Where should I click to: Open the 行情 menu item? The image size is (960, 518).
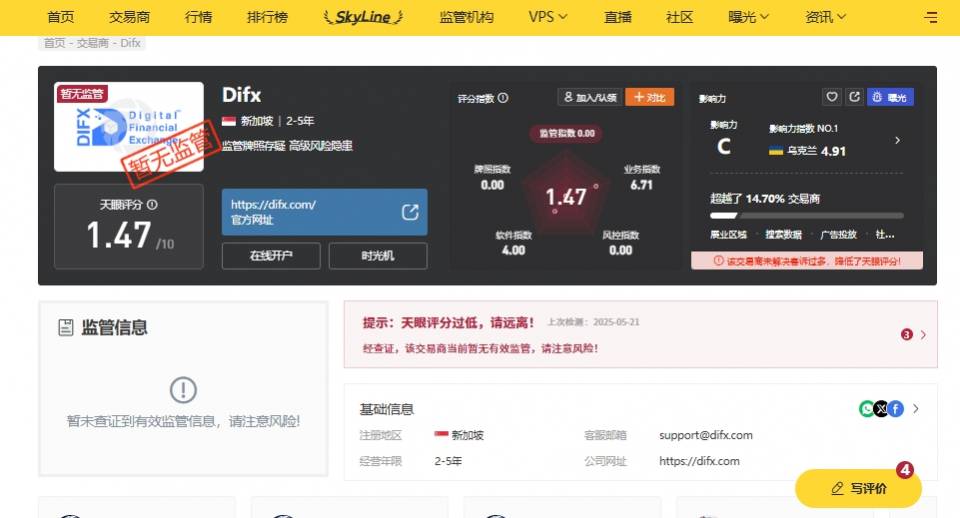(198, 17)
